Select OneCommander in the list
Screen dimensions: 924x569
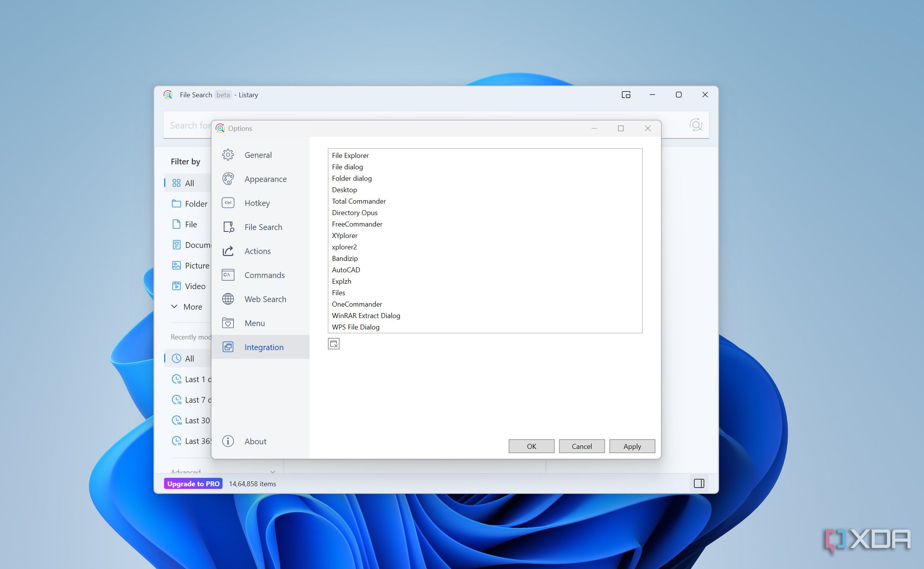point(485,304)
